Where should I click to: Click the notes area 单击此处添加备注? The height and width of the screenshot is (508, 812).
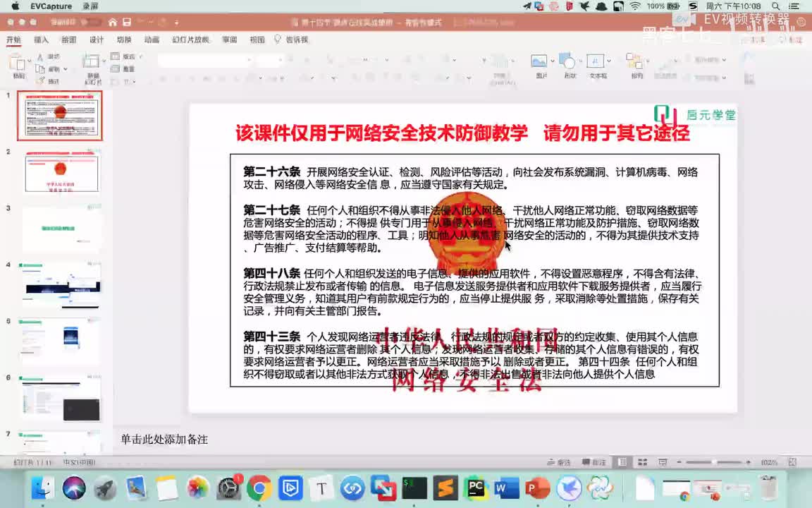coord(164,440)
